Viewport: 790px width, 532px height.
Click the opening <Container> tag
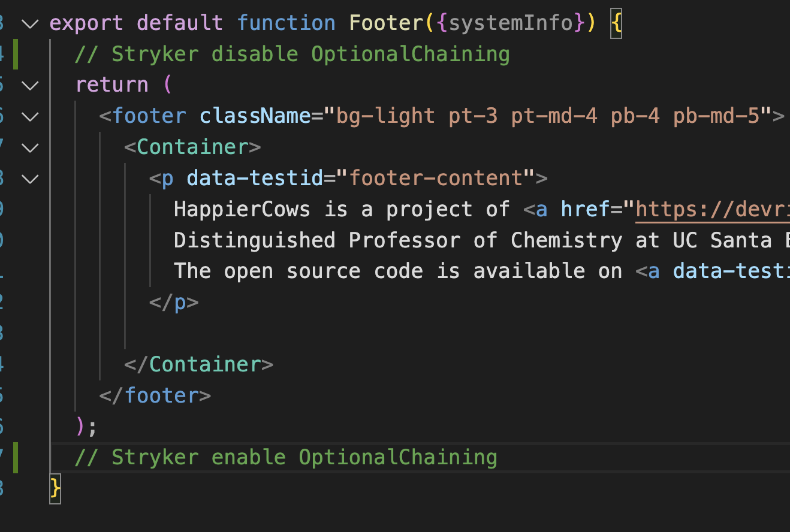pyautogui.click(x=192, y=147)
